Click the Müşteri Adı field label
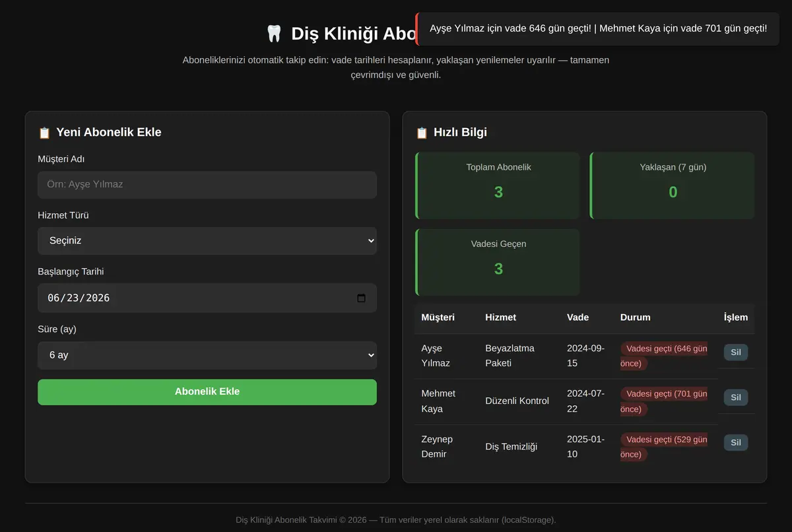Viewport: 792px width, 532px height. [61, 159]
